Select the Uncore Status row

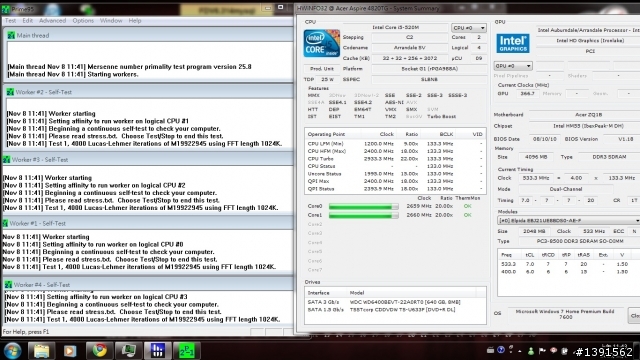(x=395, y=174)
